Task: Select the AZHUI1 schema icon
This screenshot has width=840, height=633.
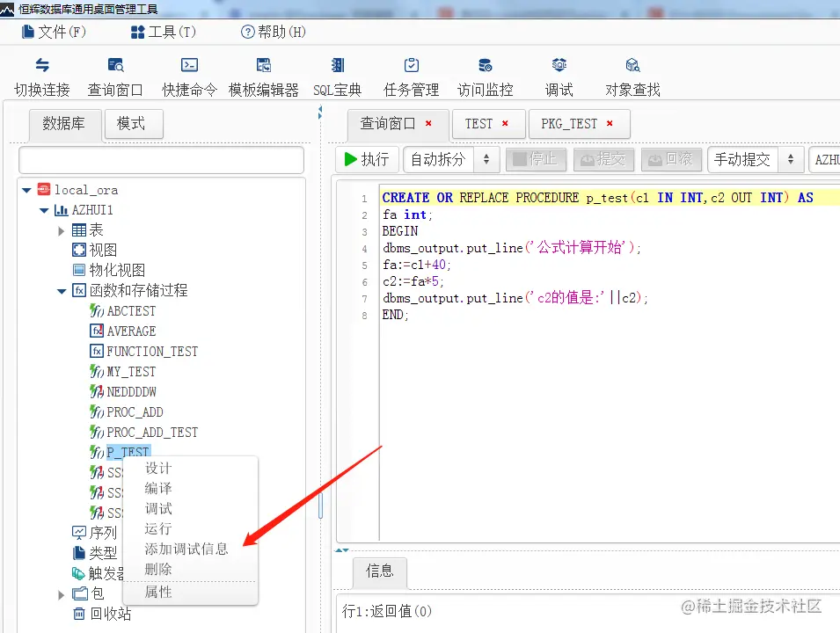Action: click(61, 210)
